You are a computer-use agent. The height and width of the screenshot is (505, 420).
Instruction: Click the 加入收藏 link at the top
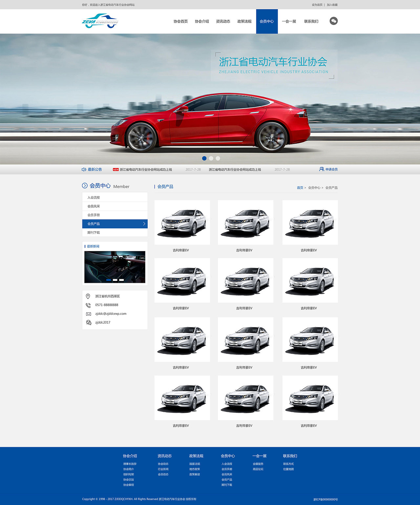332,5
